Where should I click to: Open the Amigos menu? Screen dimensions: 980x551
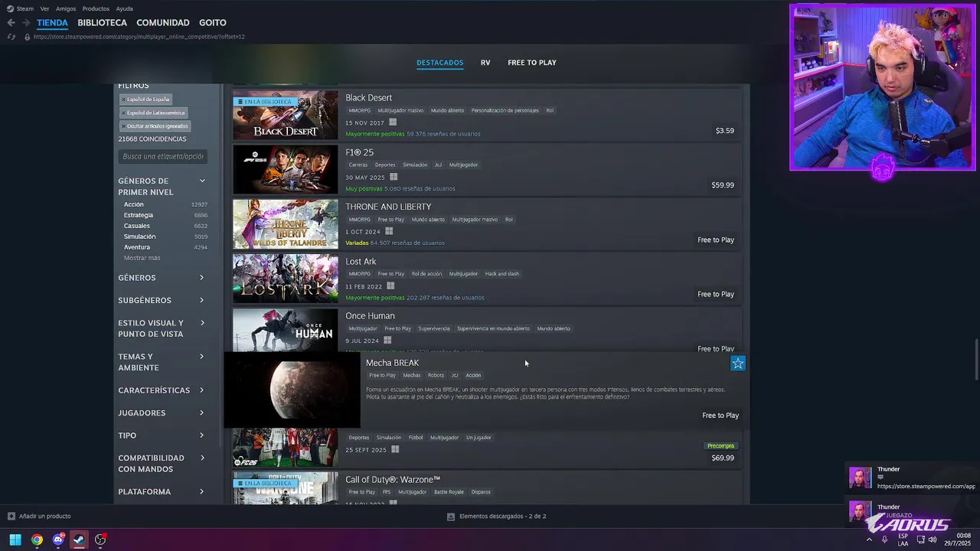point(66,8)
